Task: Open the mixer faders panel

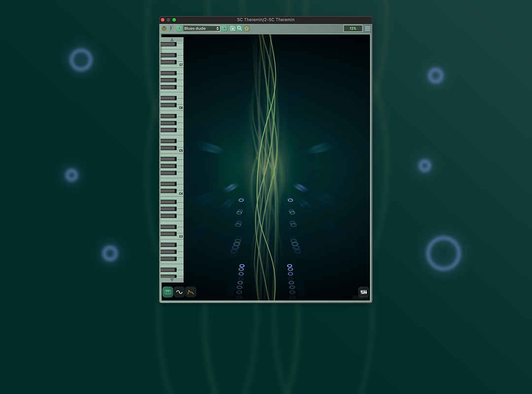Action: (364, 292)
